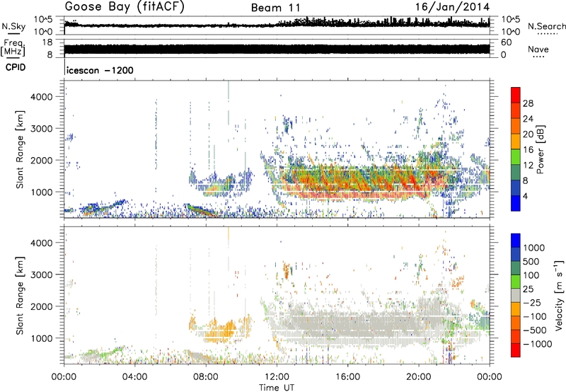566x392 pixels.
Task: Click the 'icescan -1200' mode label
Action: coord(100,70)
